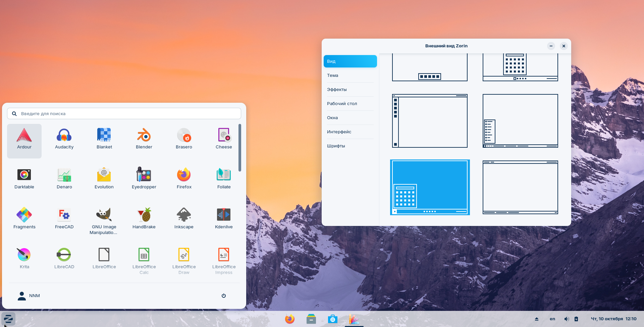Open Darktable photo editor
This screenshot has width=644, height=327.
(x=24, y=181)
